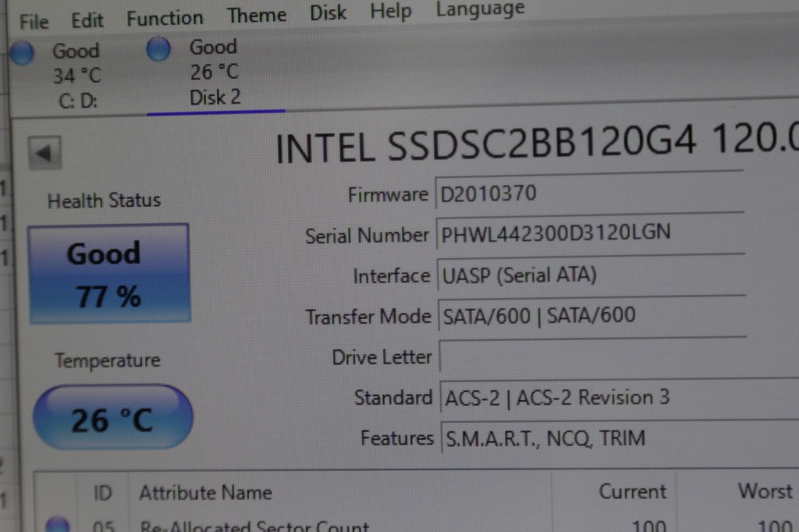Open the Language menu

click(480, 10)
